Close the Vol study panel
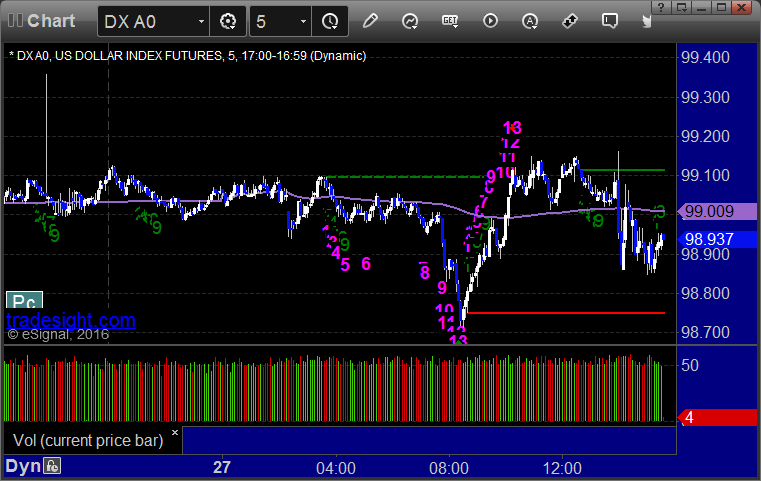Screen dimensions: 761x481 (x=175, y=432)
